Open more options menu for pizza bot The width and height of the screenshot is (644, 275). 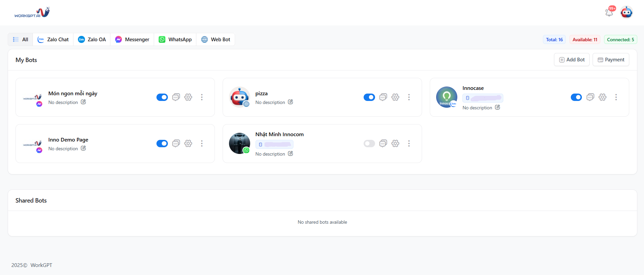click(409, 97)
